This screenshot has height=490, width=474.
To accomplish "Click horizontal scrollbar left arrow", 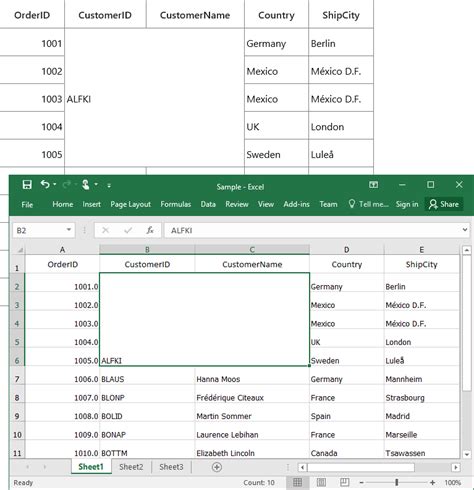I will [302, 467].
